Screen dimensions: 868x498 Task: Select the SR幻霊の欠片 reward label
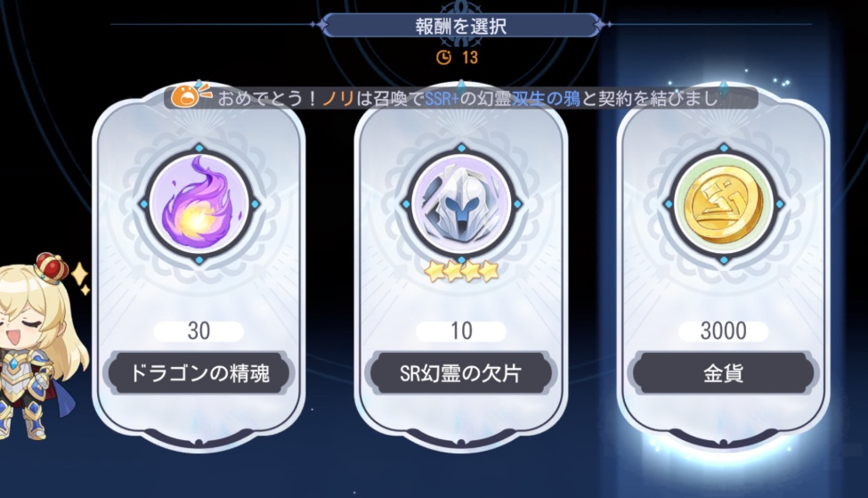click(462, 372)
